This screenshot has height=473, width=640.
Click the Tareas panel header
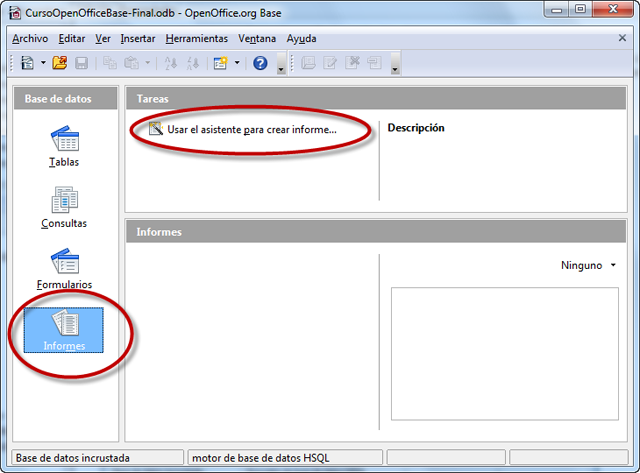click(x=376, y=98)
